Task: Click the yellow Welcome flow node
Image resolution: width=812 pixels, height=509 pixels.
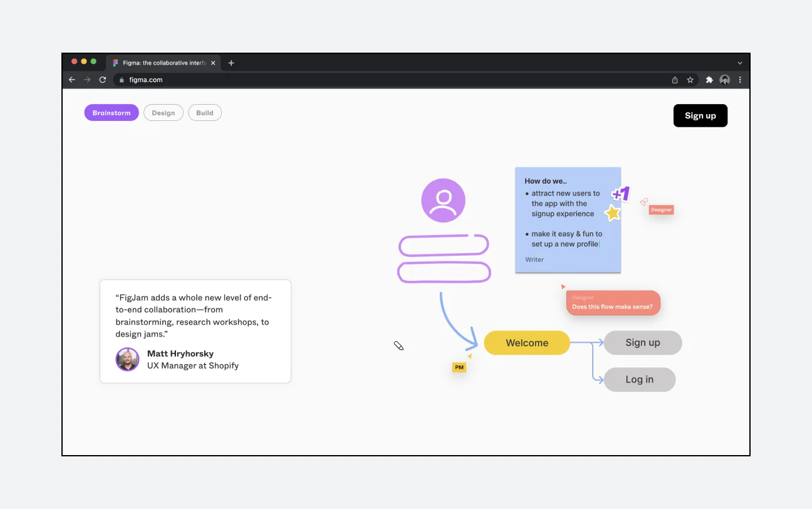Action: point(527,343)
